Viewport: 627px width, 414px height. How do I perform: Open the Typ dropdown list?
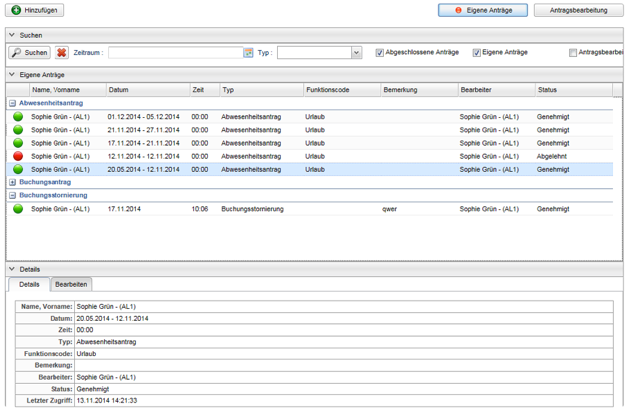coord(356,52)
